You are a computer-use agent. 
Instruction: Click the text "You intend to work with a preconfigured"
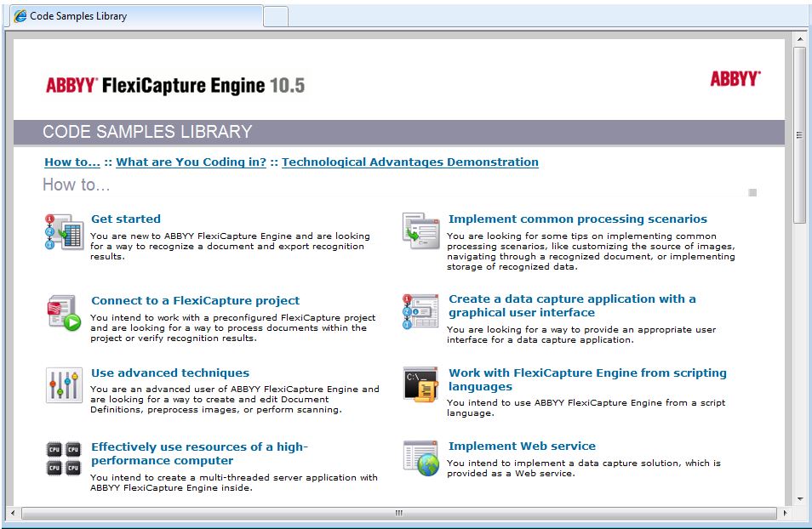232,327
